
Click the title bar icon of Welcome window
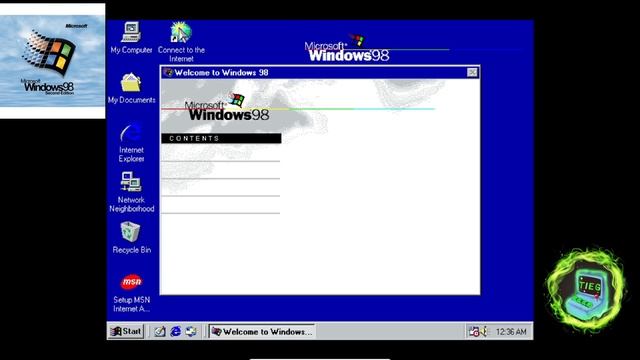168,73
